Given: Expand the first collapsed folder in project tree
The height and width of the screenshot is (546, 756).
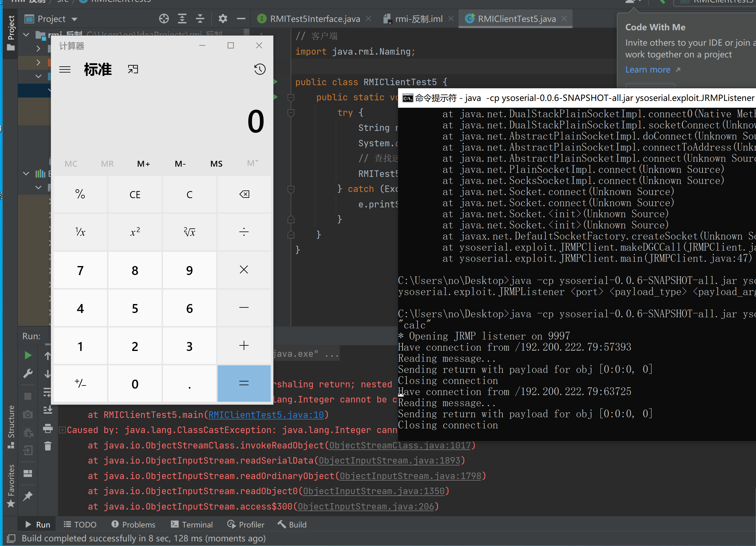Looking at the screenshot, I should pyautogui.click(x=38, y=49).
